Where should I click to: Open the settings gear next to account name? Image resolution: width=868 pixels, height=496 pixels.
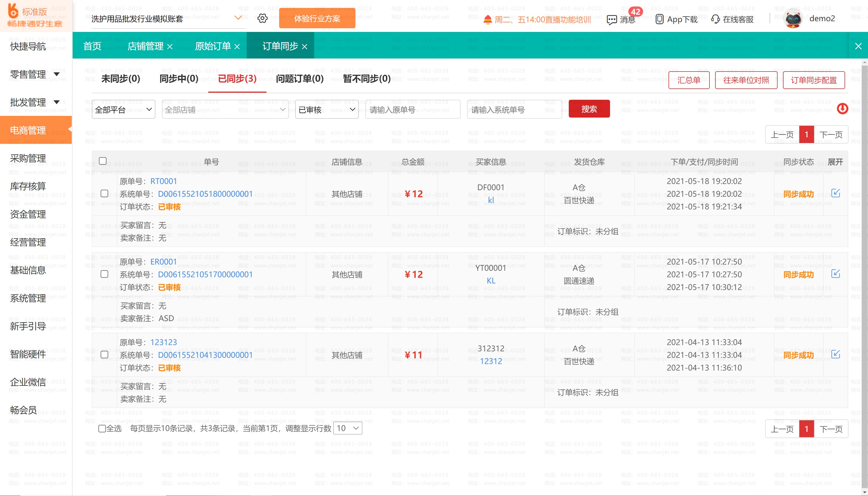(262, 18)
